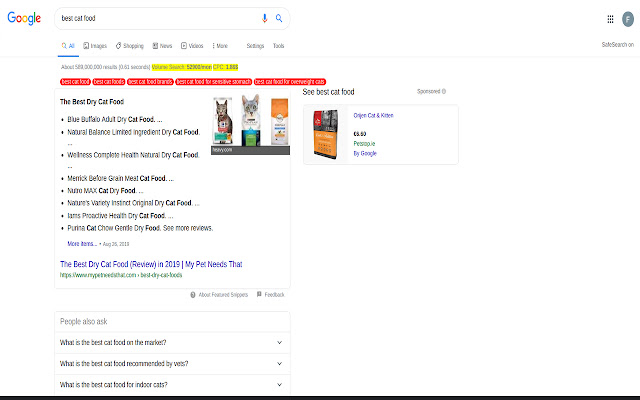Click the 'Feedback' text link

click(x=274, y=295)
